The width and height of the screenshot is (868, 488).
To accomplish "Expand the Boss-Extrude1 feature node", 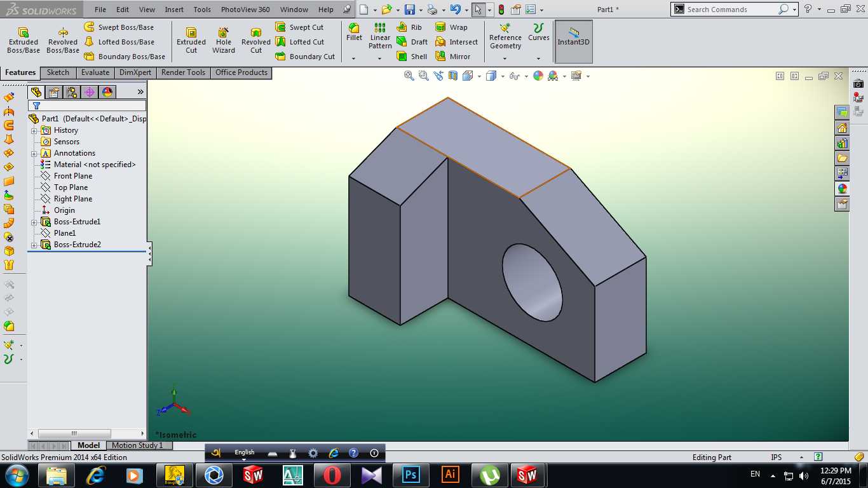I will point(34,222).
